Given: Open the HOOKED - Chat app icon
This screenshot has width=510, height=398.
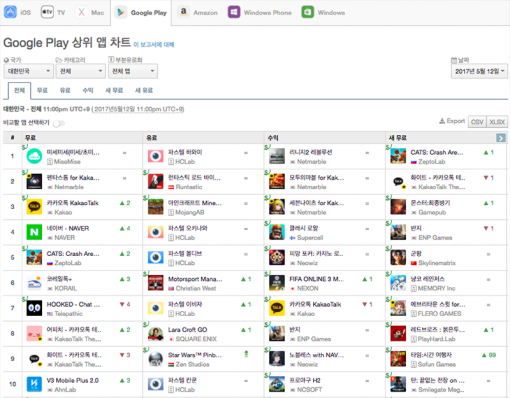Looking at the screenshot, I should [x=34, y=308].
